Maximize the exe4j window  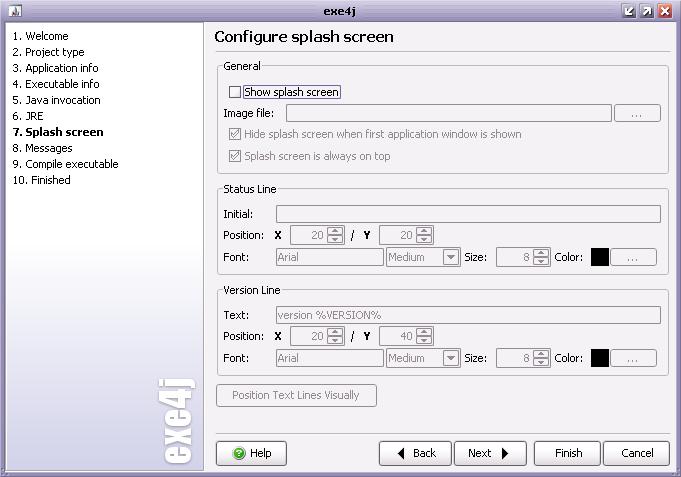647,10
